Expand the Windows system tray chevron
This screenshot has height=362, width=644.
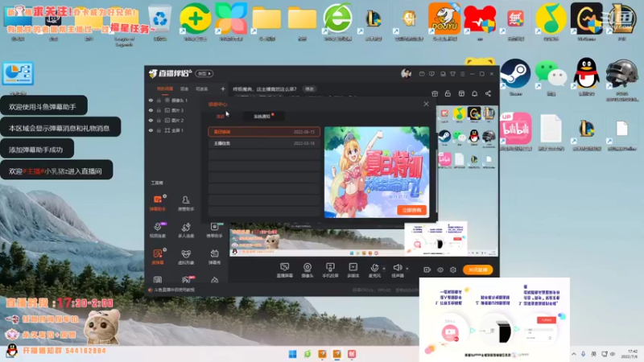[574, 354]
